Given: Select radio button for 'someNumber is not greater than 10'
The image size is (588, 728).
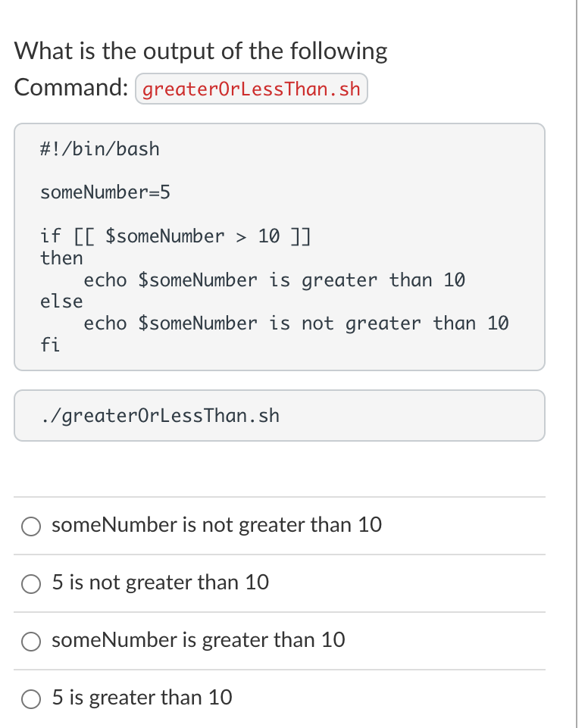Looking at the screenshot, I should click(x=30, y=526).
